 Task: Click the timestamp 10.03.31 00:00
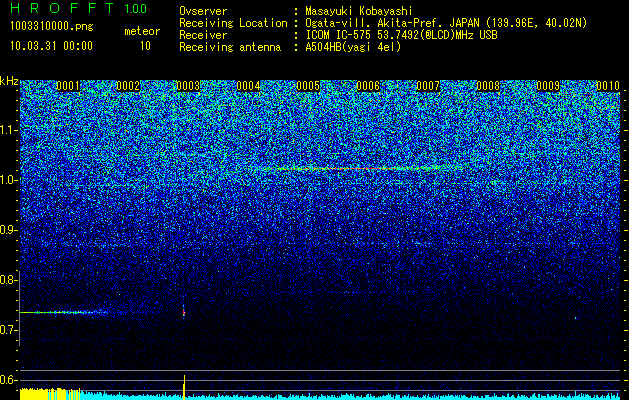tap(51, 46)
